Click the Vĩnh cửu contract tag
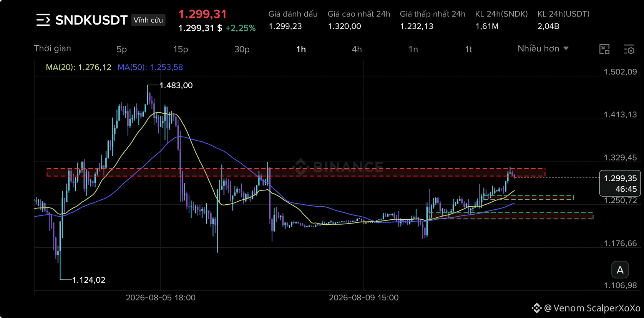 tap(148, 20)
